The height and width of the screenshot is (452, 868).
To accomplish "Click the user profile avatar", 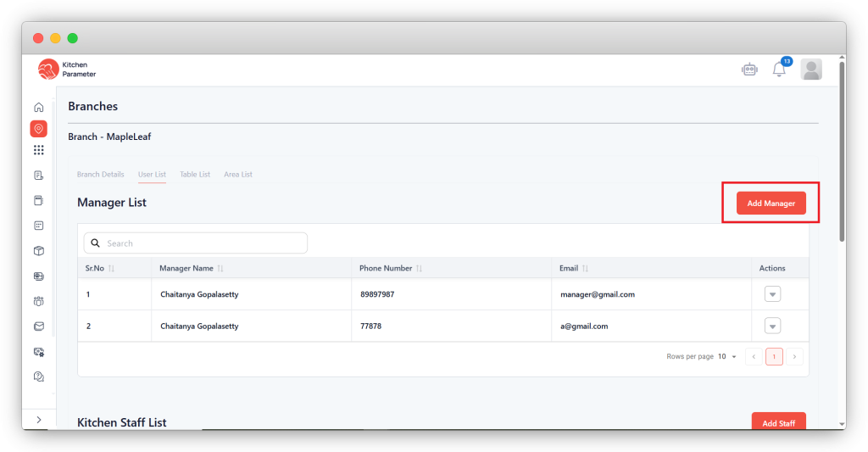I will click(811, 70).
